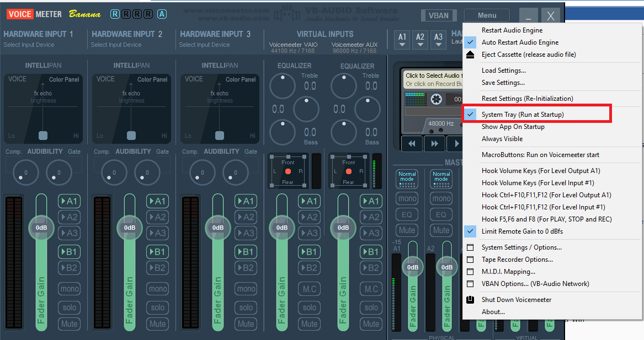This screenshot has height=340, width=644.
Task: Click Hardware Input 3 Intellipan pad
Action: click(220, 109)
